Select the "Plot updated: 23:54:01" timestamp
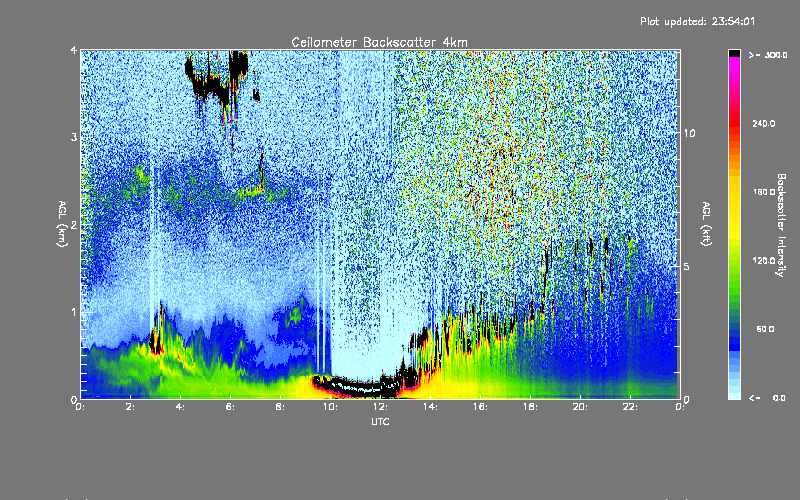Screen dimensions: 800x500 (697, 21)
